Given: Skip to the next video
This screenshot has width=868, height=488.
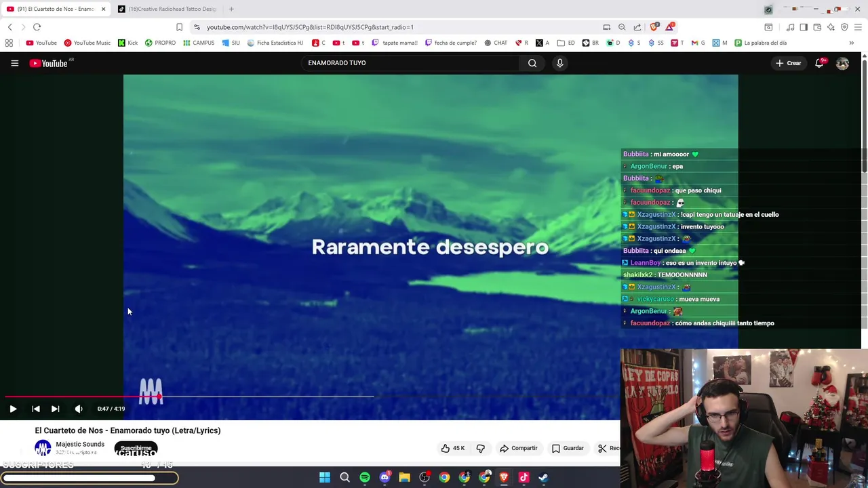Looking at the screenshot, I should point(56,409).
